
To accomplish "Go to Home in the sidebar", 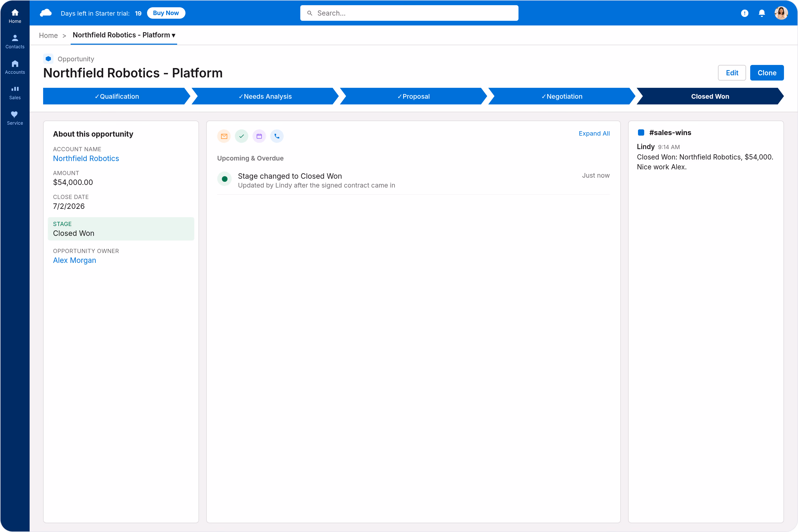I will pyautogui.click(x=15, y=16).
